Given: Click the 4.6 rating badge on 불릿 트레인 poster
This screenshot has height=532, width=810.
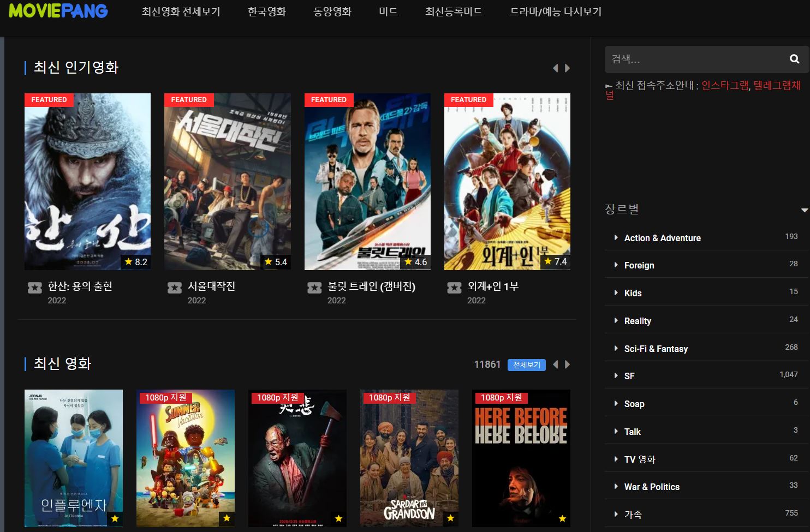Looking at the screenshot, I should 415,262.
